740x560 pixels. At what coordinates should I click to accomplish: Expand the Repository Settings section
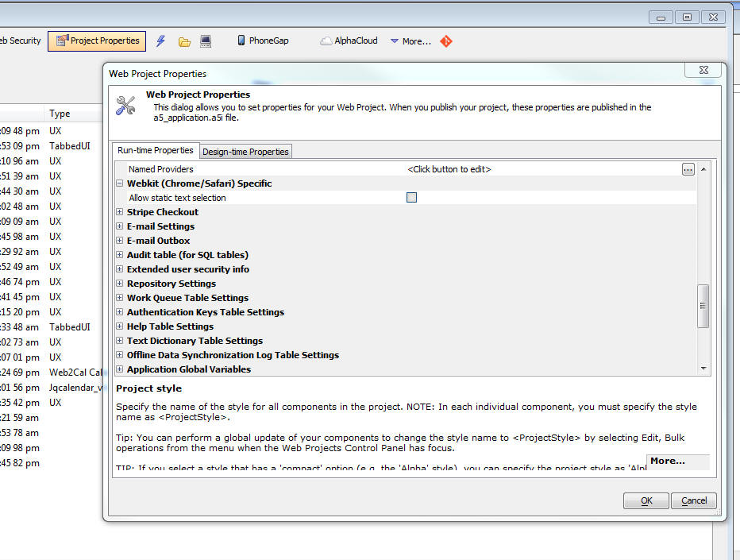coord(120,284)
